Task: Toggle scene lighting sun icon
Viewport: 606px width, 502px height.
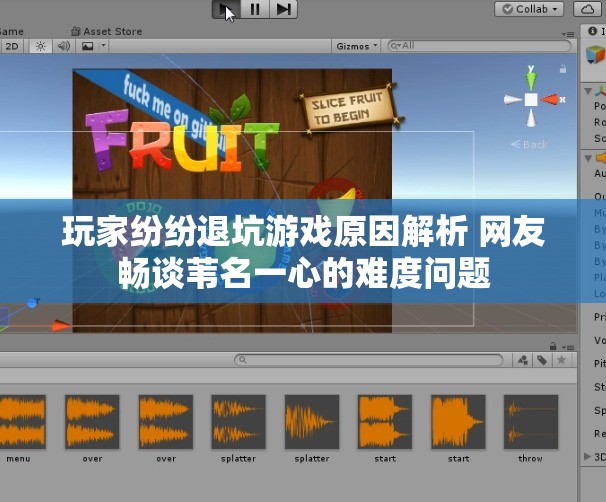Action: click(x=40, y=46)
